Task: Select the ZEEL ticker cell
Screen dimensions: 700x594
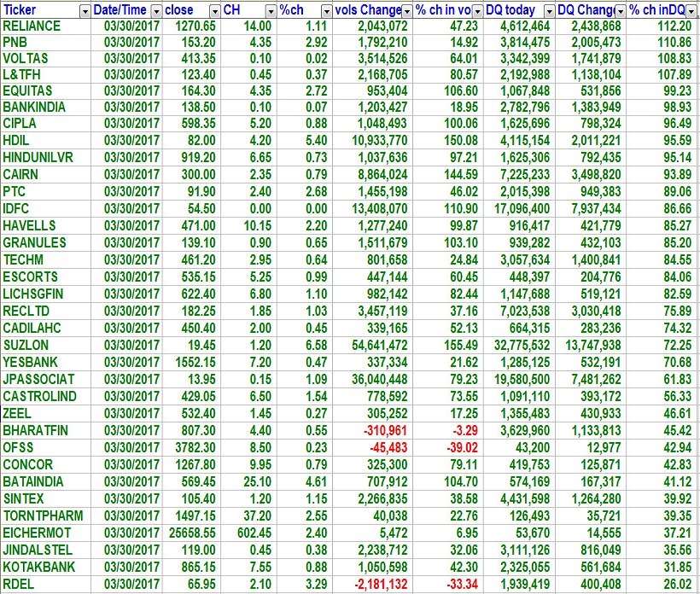Action: tap(45, 413)
